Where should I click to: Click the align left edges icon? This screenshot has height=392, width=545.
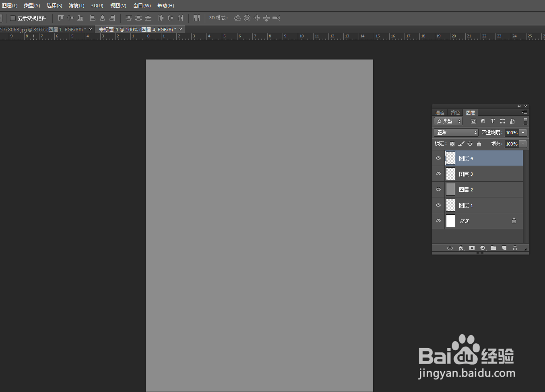click(93, 18)
